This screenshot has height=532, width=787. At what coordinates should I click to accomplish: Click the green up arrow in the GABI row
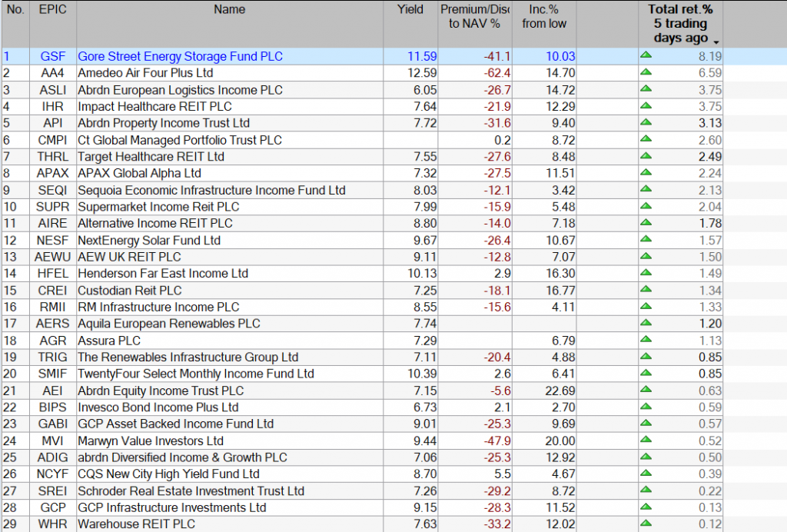click(x=646, y=423)
